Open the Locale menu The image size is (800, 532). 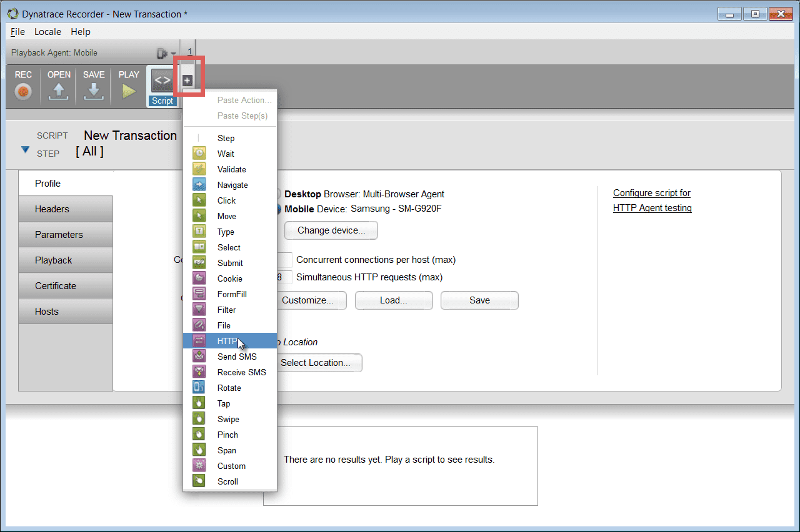[x=47, y=32]
